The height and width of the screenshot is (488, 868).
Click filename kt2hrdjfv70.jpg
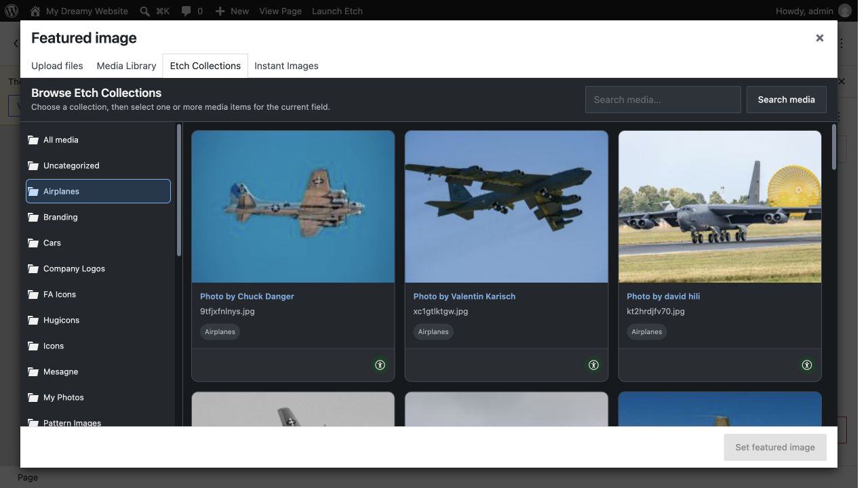[x=656, y=311]
